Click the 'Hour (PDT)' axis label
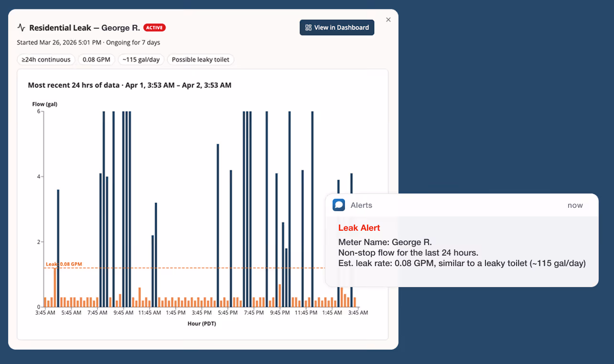This screenshot has height=364, width=614. point(202,323)
